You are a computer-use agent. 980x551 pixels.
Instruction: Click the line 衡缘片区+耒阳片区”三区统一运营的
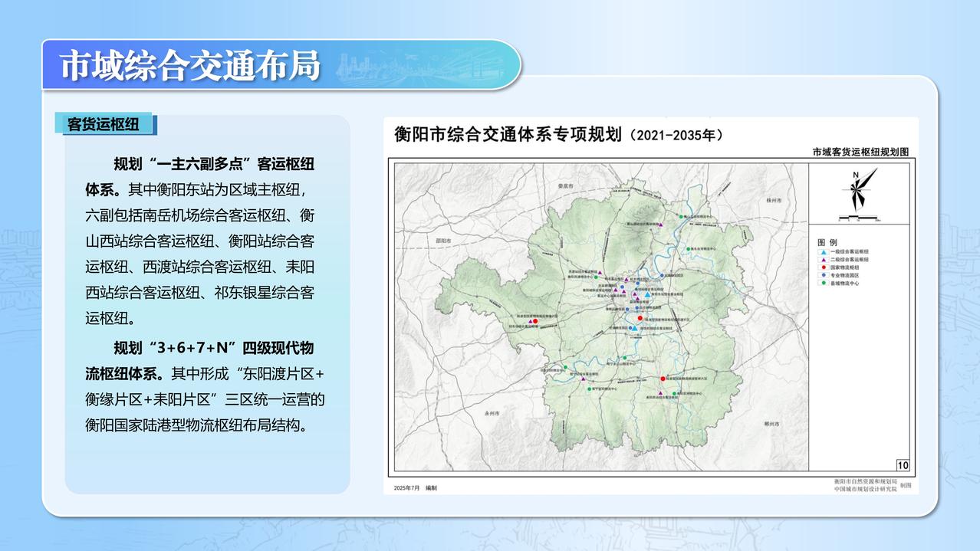click(x=205, y=399)
